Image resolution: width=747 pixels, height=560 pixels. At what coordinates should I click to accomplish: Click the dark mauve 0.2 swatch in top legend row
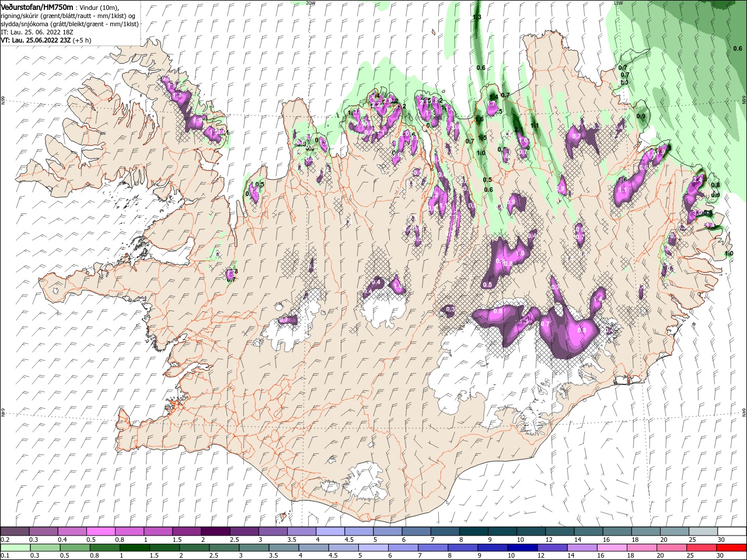pyautogui.click(x=15, y=531)
